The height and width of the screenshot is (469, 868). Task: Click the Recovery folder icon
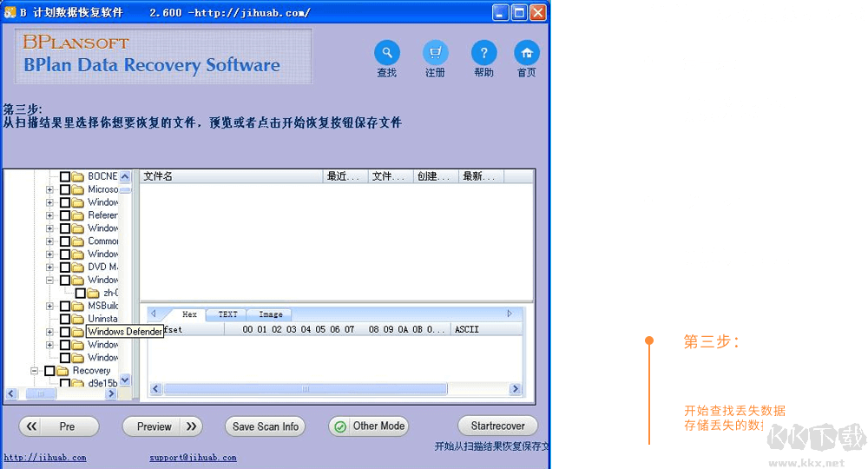coord(62,371)
